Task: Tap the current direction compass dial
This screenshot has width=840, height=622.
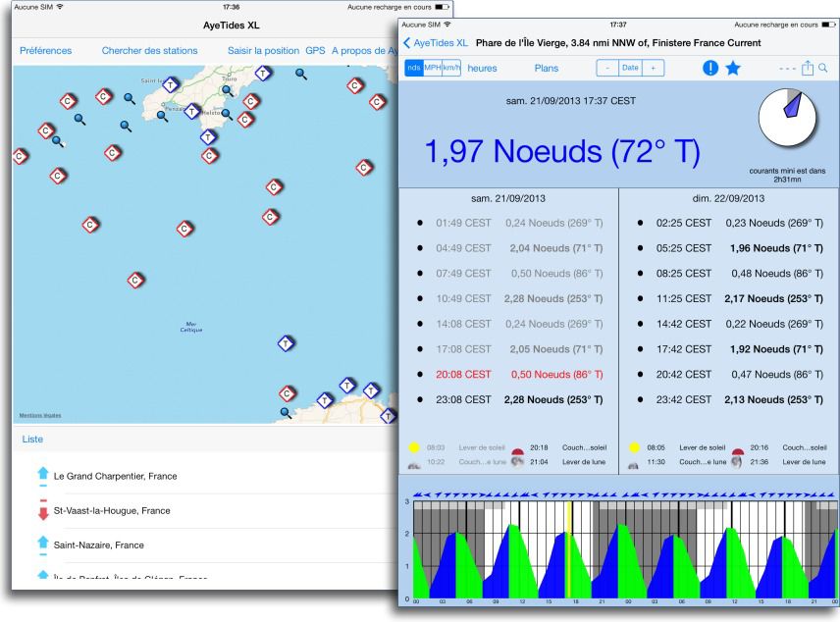Action: [x=787, y=119]
